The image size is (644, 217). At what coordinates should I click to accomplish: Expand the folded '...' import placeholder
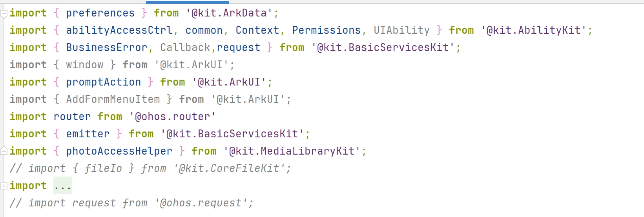(x=63, y=186)
